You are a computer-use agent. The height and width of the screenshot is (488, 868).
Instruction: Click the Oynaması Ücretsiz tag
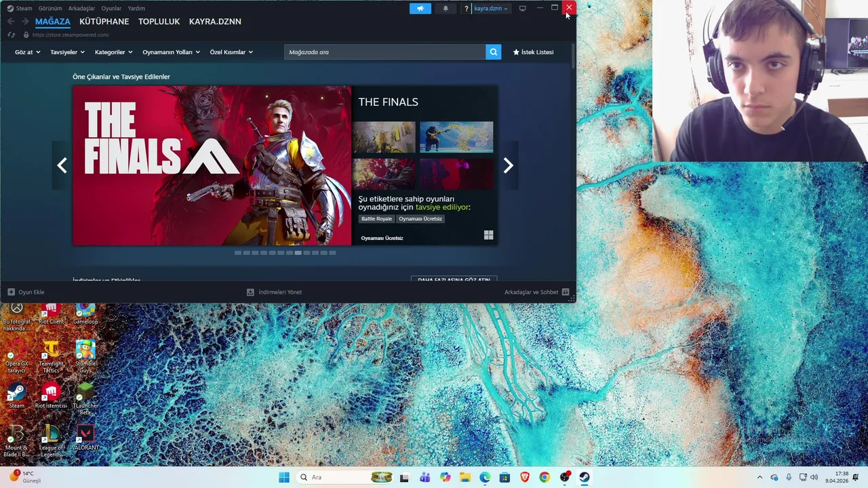coord(420,219)
